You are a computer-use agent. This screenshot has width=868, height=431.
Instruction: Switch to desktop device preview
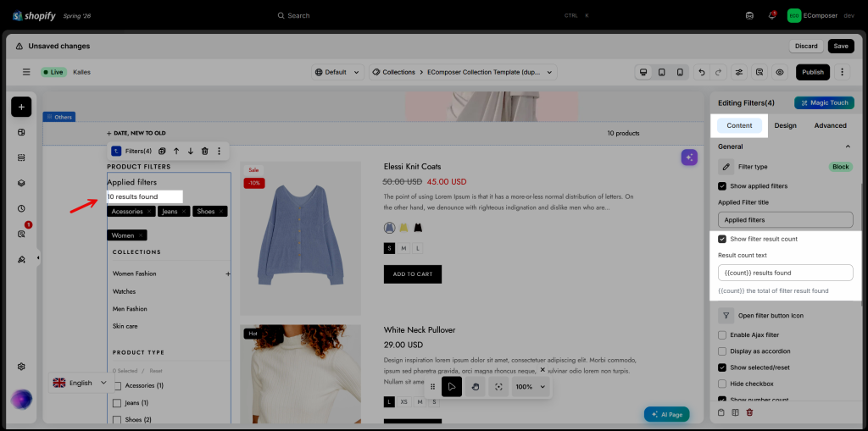pyautogui.click(x=643, y=72)
